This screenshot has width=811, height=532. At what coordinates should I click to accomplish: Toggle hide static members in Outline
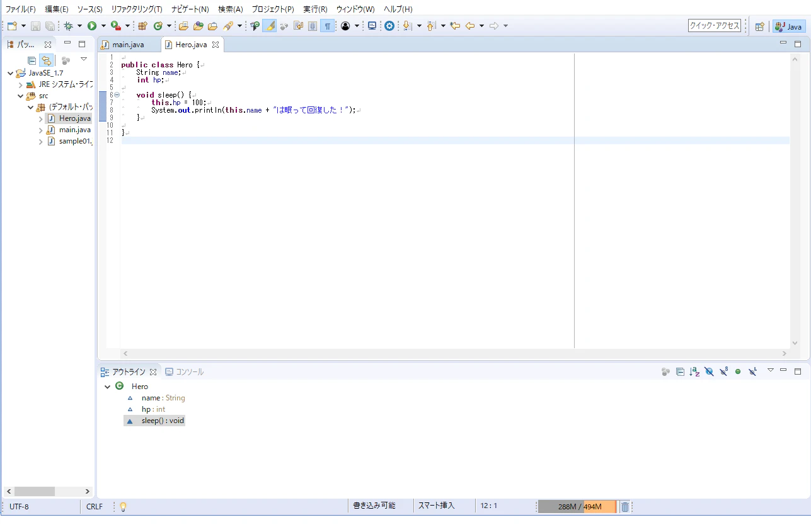point(723,371)
